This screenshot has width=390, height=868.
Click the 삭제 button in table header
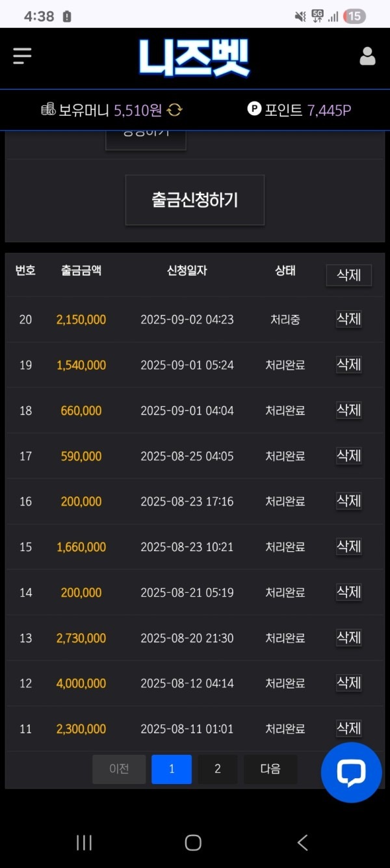[348, 275]
